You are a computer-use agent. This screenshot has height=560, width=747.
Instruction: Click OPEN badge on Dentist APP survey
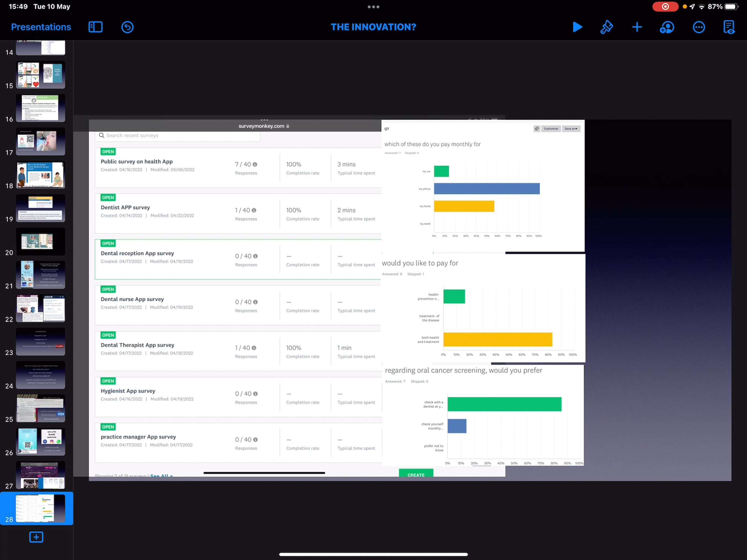108,198
